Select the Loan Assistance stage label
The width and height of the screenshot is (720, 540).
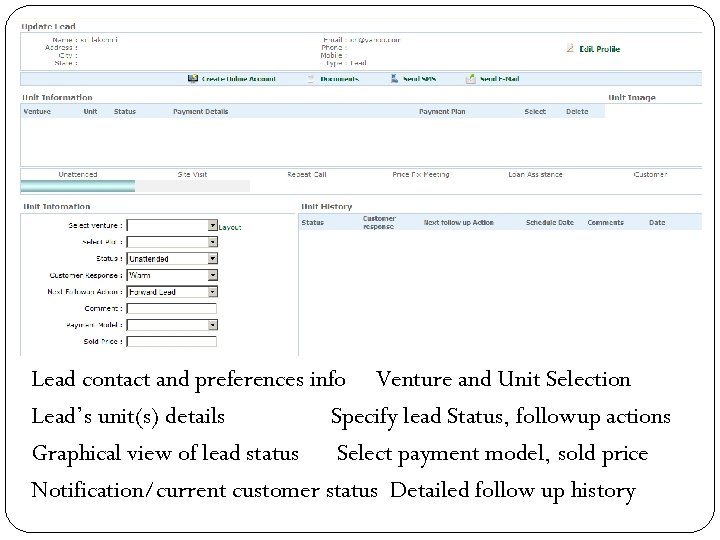tap(535, 174)
